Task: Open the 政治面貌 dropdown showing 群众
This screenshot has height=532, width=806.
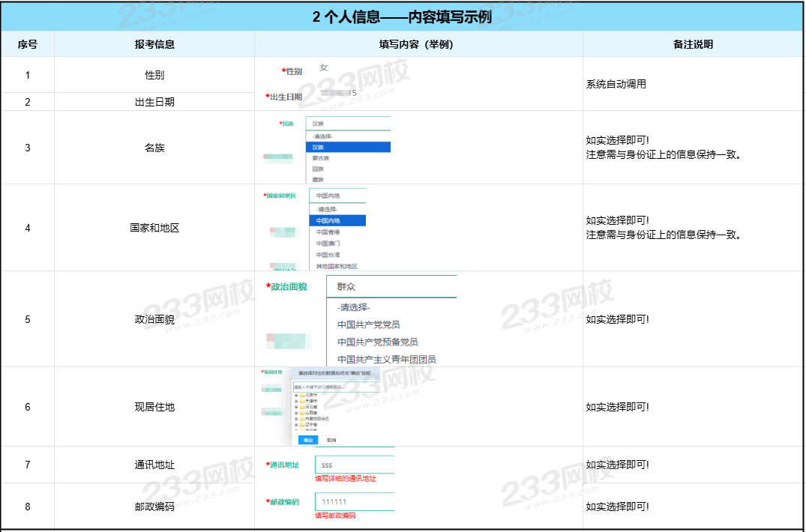Action: click(391, 286)
